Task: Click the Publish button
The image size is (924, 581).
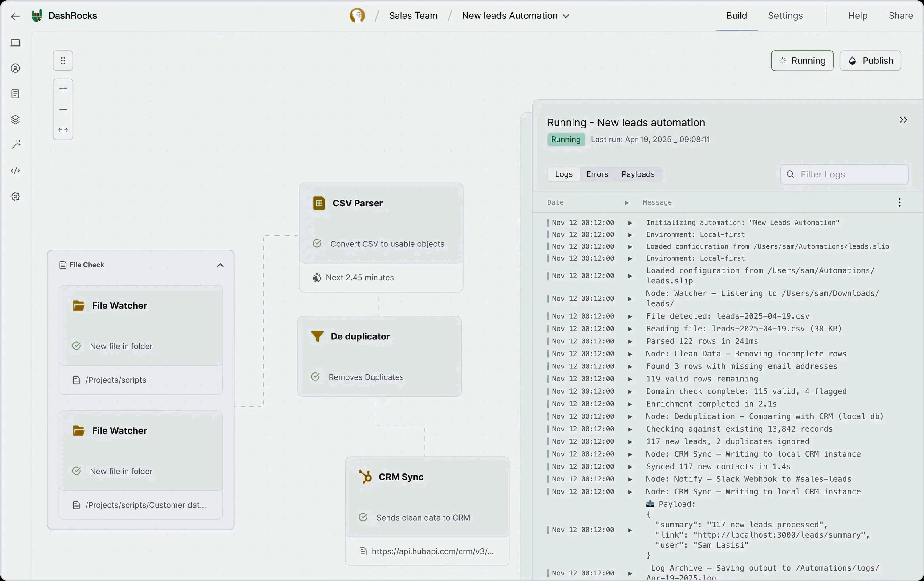Action: click(870, 61)
